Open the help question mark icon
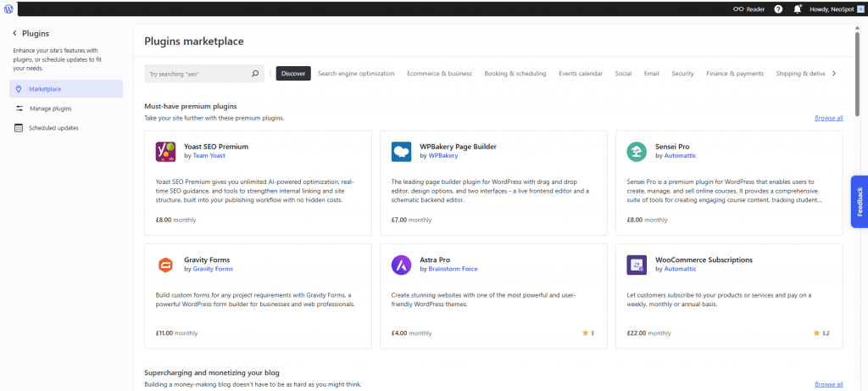Viewport: 868px width, 391px height. click(777, 8)
